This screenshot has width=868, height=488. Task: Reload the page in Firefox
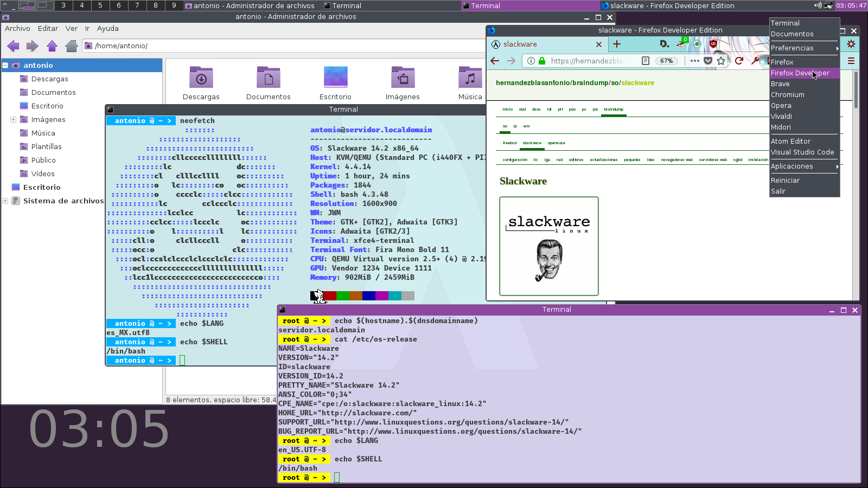point(739,61)
